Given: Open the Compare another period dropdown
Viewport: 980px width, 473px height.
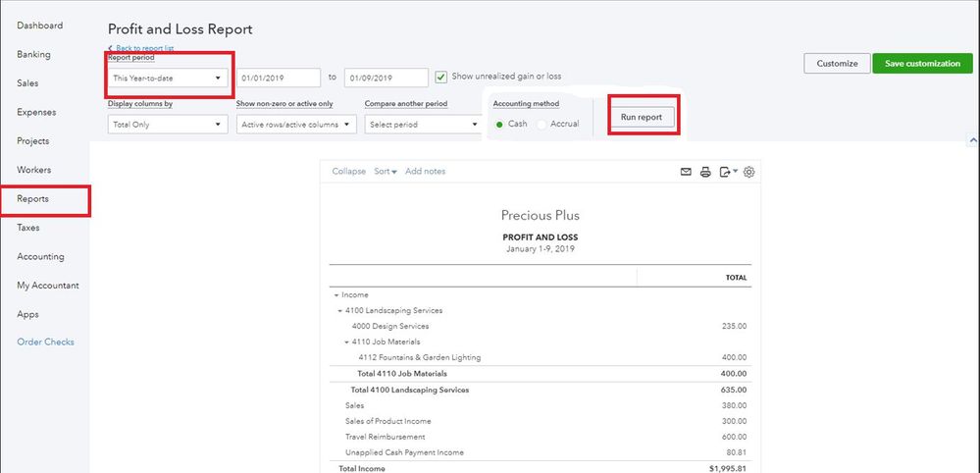Looking at the screenshot, I should 422,125.
